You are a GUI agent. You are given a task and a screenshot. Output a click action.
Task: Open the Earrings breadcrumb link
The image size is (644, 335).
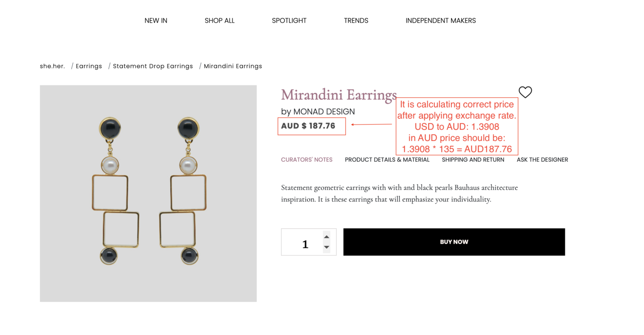[89, 66]
